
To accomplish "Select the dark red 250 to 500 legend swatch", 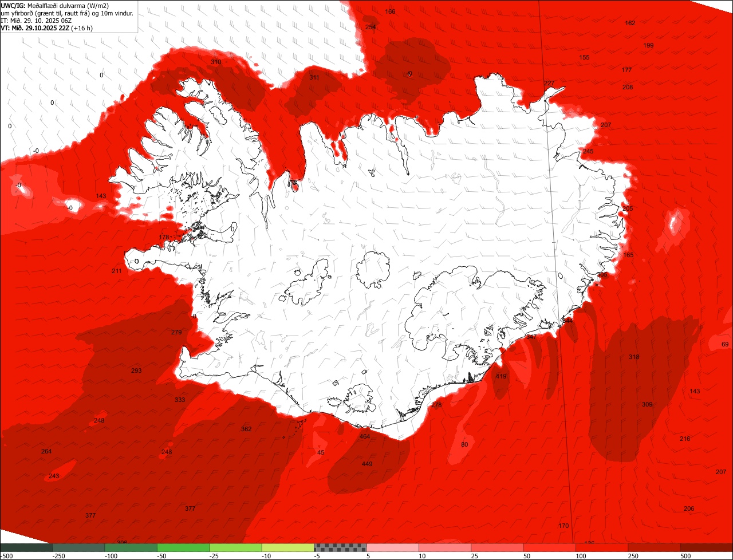I will 655,547.
